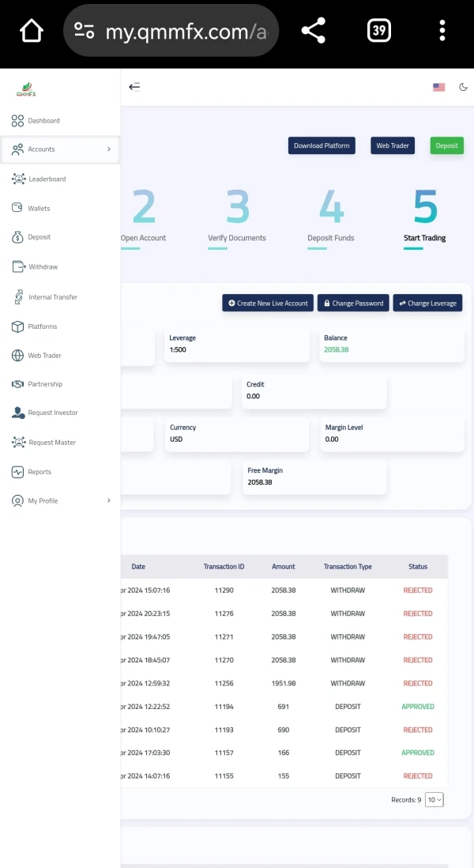Click the Wallets icon in the sidebar
Viewport: 474px width, 868px height.
[17, 208]
